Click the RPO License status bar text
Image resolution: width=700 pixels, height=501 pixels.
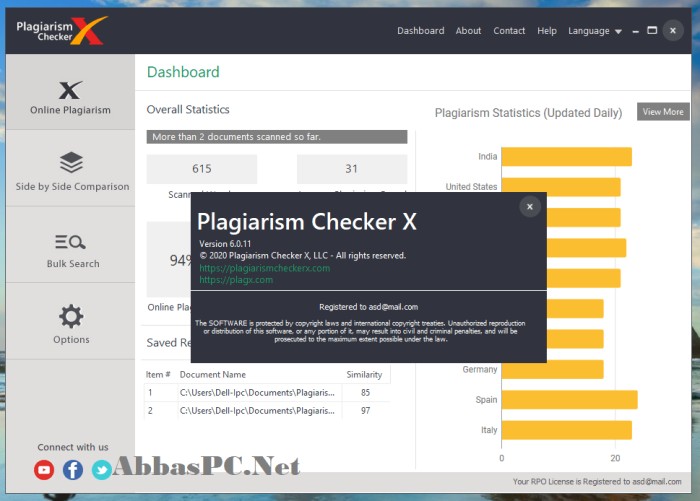pyautogui.click(x=597, y=481)
